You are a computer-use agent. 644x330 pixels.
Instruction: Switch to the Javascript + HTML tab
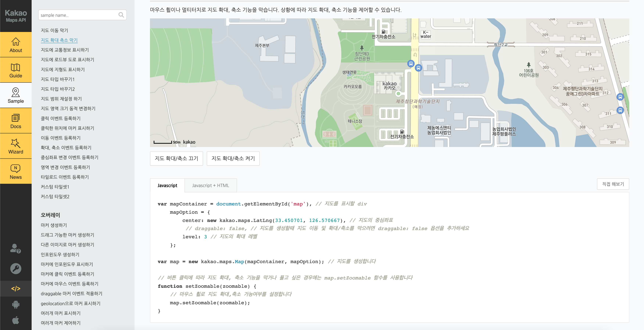point(210,186)
